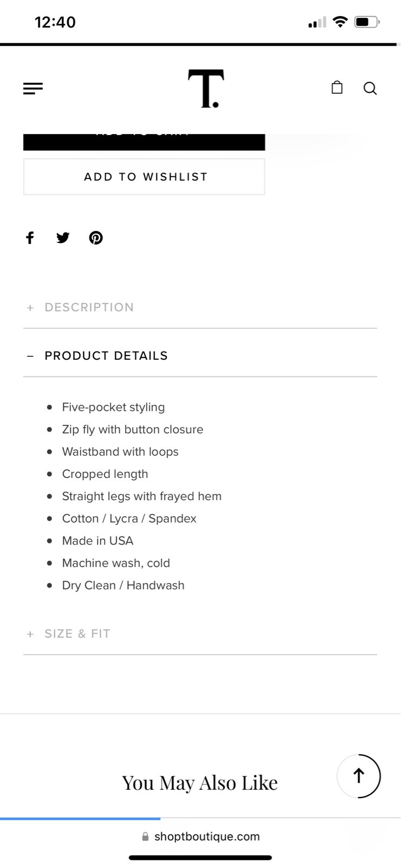Share product on Twitter
This screenshot has height=868, width=401.
(x=63, y=238)
